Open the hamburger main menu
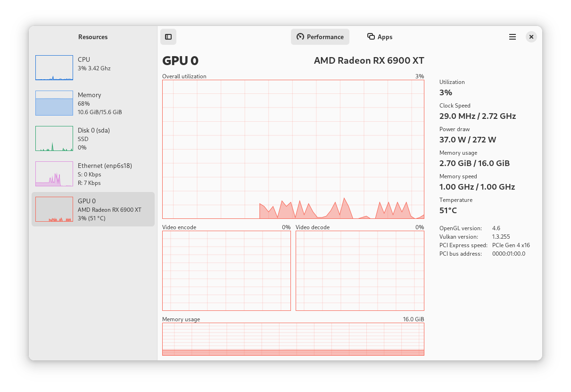The image size is (571, 392). click(513, 37)
